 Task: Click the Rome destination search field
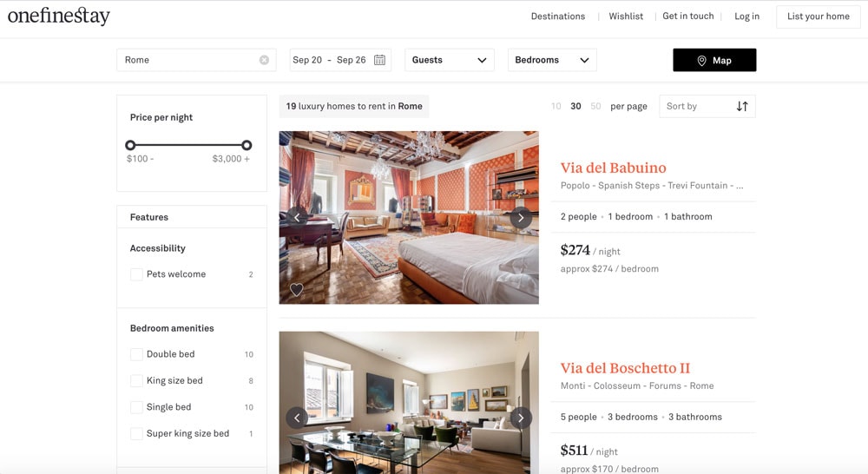point(196,60)
